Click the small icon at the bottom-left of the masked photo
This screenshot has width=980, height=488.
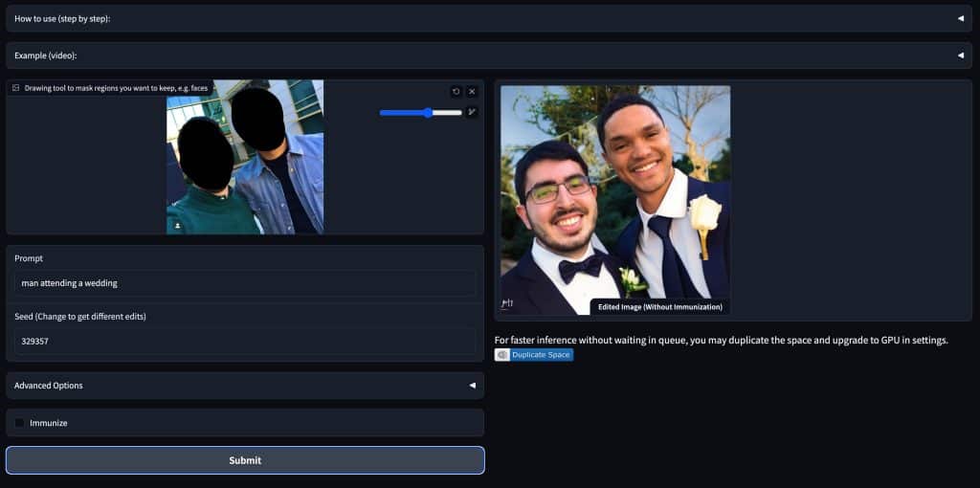tap(177, 226)
